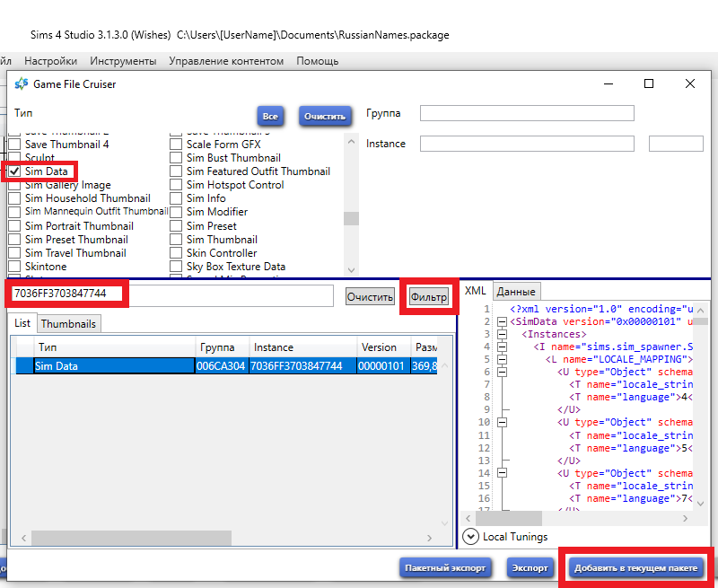Collapse the Instances XML node on line 3

pos(503,333)
